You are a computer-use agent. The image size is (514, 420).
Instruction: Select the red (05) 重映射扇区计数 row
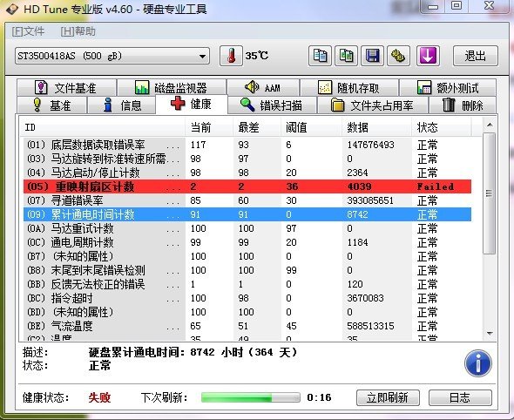point(247,186)
